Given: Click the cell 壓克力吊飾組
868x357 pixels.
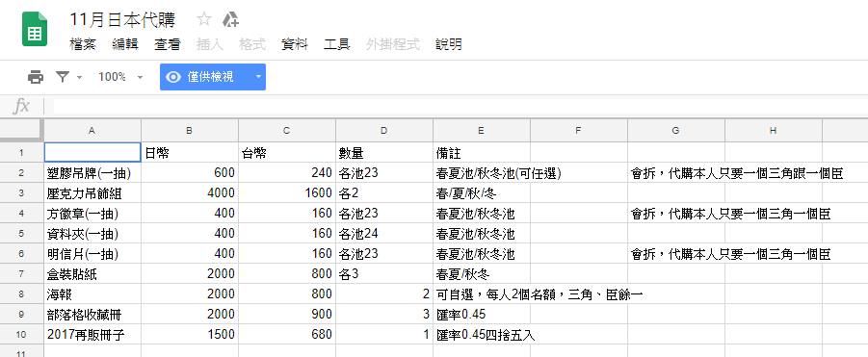Looking at the screenshot, I should pyautogui.click(x=92, y=193).
